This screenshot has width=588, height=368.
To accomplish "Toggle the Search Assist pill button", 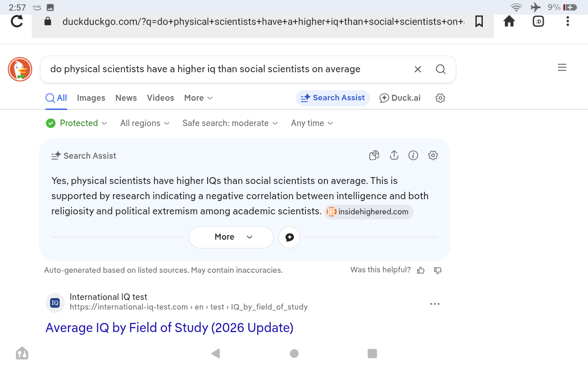I will pos(333,98).
